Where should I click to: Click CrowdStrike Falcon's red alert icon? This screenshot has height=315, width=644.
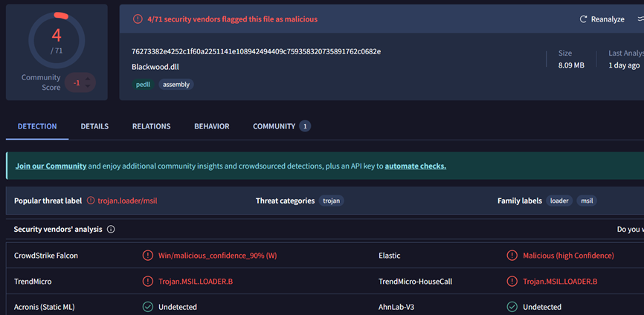coord(148,256)
